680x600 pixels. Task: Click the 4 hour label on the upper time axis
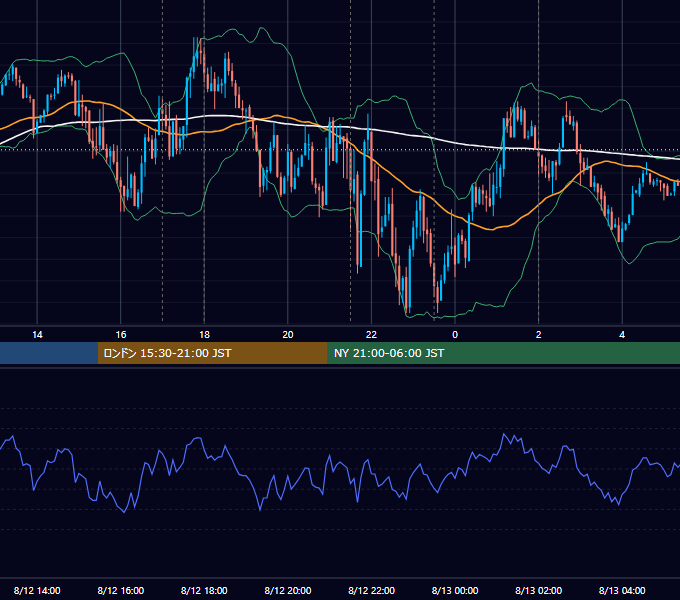pos(622,335)
